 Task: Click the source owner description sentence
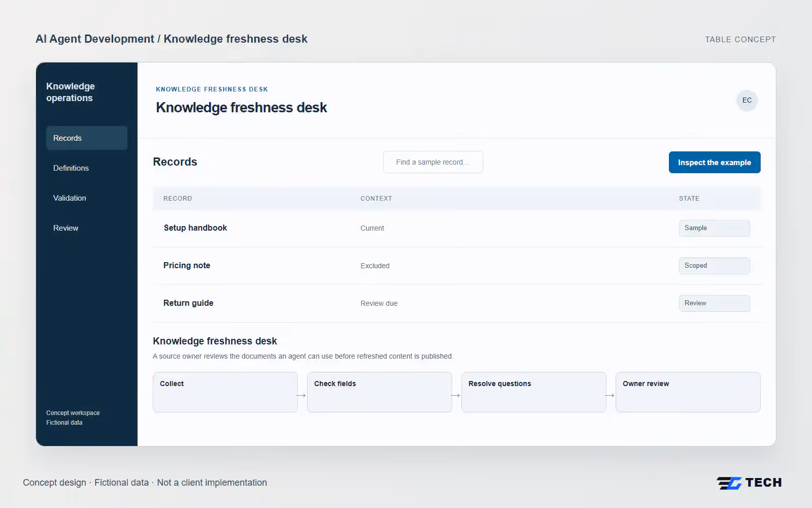tap(303, 357)
